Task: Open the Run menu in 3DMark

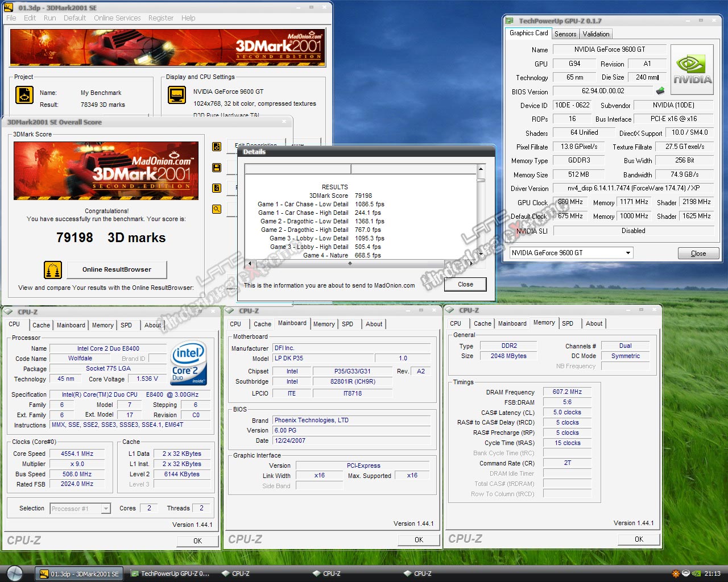Action: pos(50,18)
